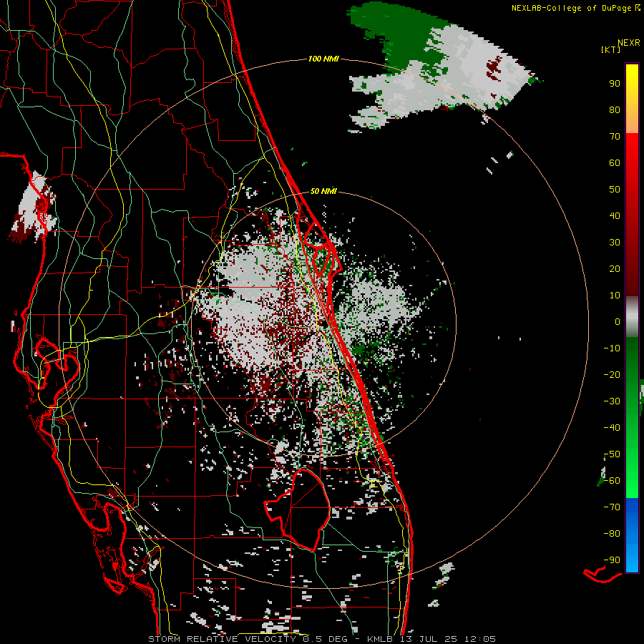Select the -90 value on velocity scale
The width and height of the screenshot is (644, 644).
click(612, 560)
